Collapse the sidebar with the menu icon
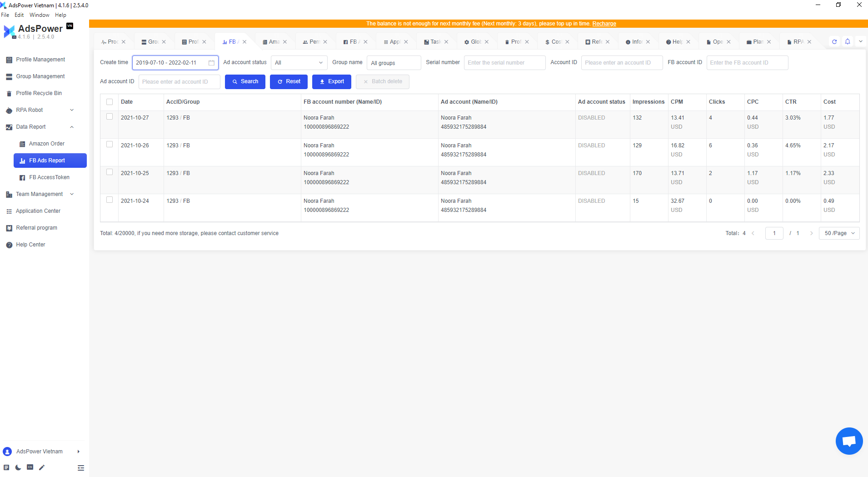 [81, 467]
